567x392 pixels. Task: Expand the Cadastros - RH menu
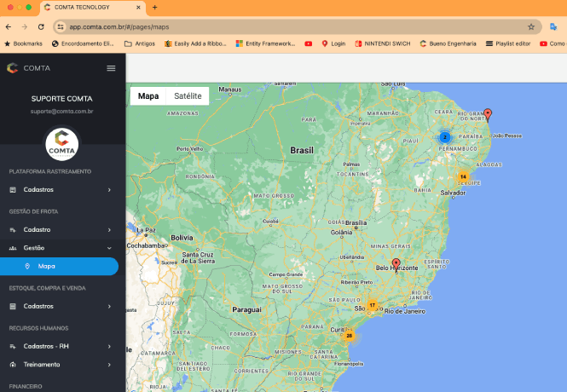pos(109,347)
